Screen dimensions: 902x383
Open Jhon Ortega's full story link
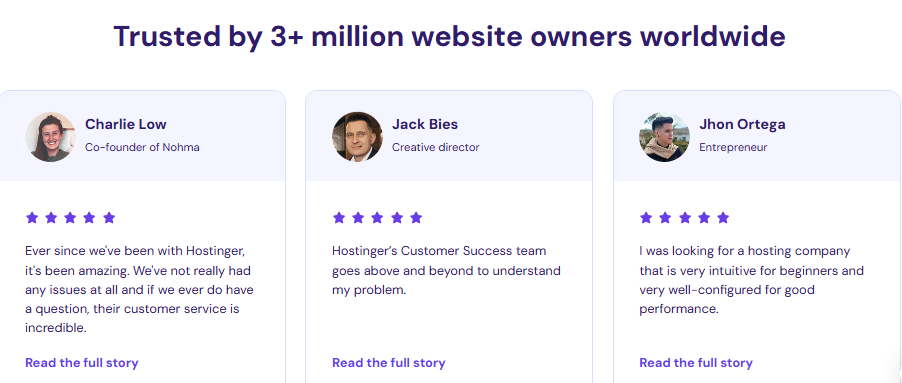click(696, 363)
